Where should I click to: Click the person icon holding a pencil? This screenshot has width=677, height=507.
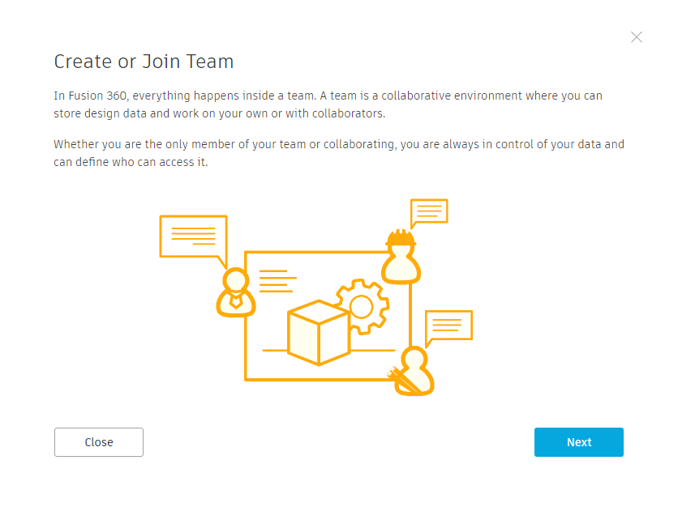coord(412,371)
